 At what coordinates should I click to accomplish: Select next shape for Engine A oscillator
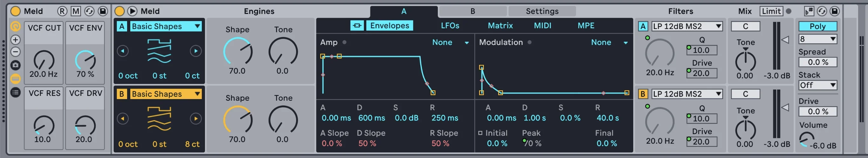click(195, 51)
